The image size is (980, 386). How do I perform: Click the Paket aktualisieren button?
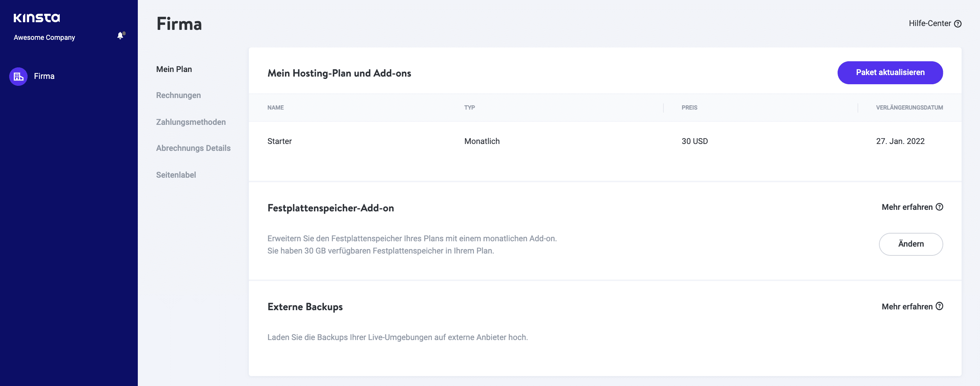[890, 72]
